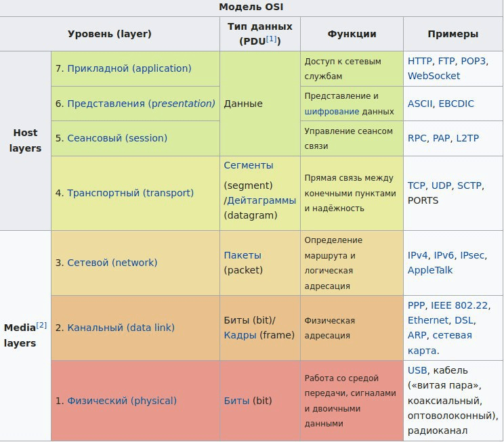Open the Физический (physical) layer link
Screen dimensions: 504x442
click(121, 401)
